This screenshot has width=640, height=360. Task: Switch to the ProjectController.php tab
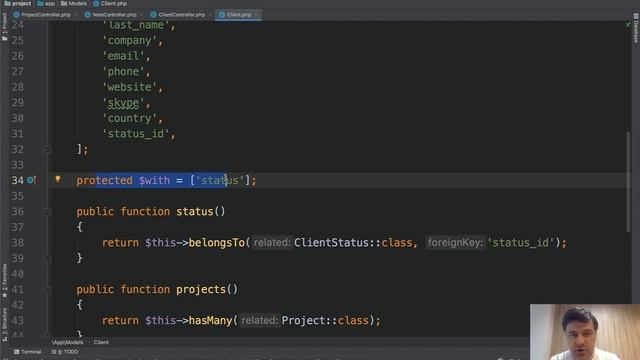click(45, 15)
